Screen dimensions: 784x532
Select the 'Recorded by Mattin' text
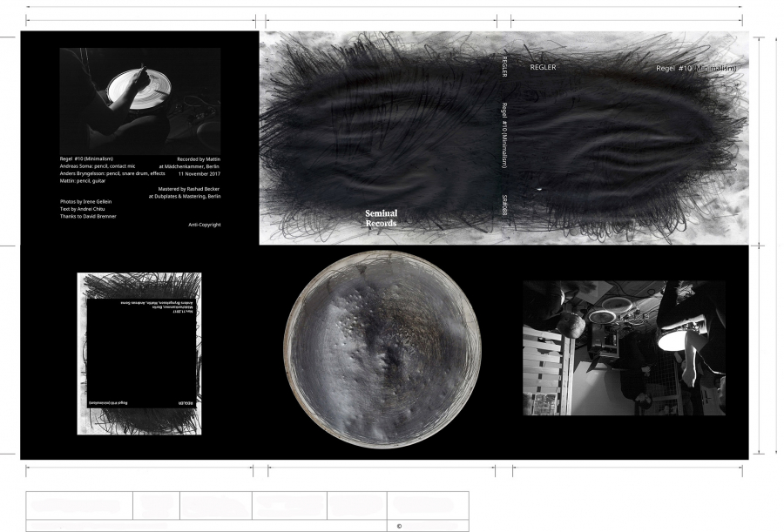tap(199, 159)
